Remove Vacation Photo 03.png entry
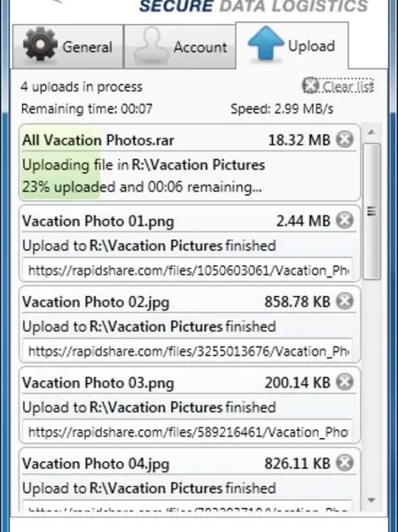Image resolution: width=398 pixels, height=532 pixels. click(x=345, y=382)
